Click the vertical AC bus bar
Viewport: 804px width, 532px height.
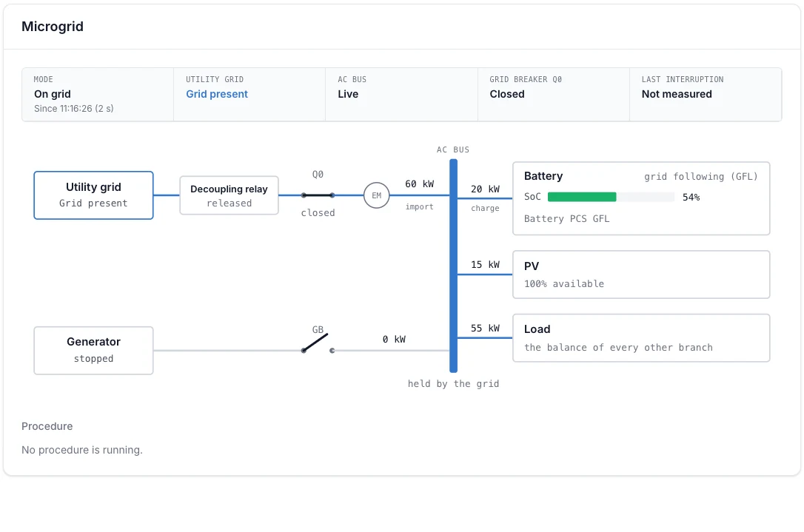tap(453, 266)
